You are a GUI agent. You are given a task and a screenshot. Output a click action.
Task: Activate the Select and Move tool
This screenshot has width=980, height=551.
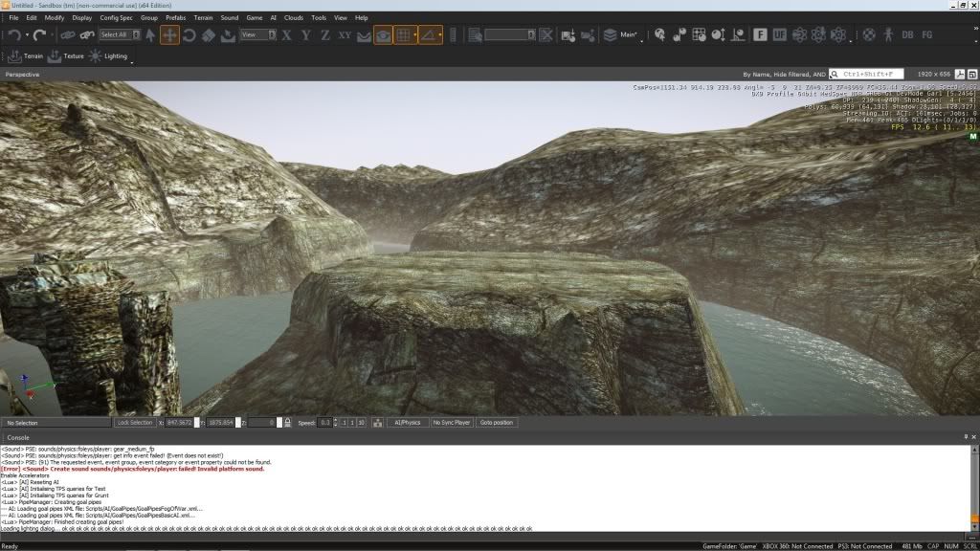169,35
